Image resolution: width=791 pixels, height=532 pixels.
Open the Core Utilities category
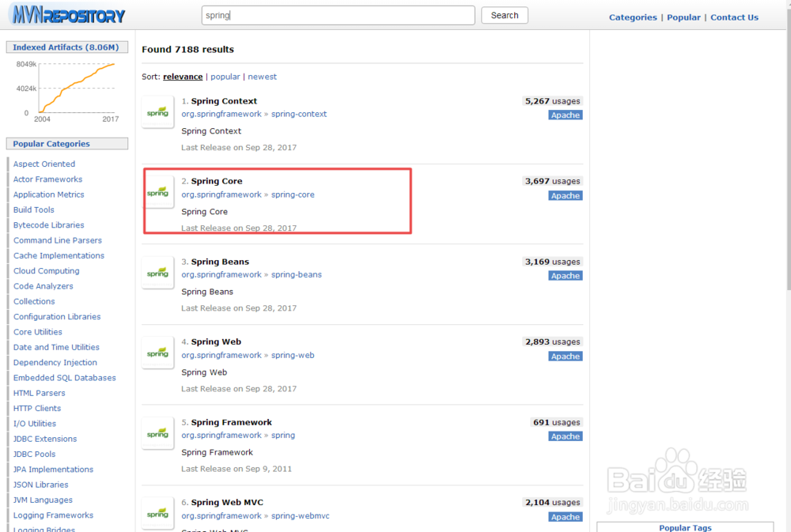tap(38, 332)
